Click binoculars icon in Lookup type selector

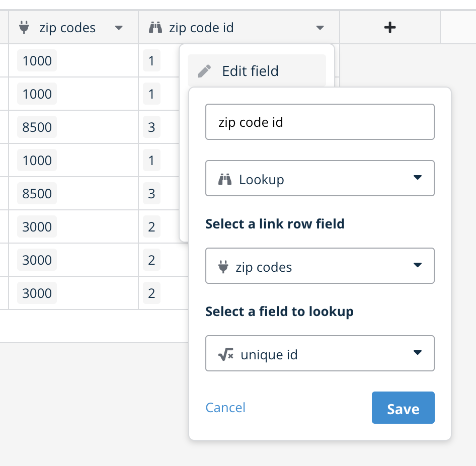tap(225, 179)
